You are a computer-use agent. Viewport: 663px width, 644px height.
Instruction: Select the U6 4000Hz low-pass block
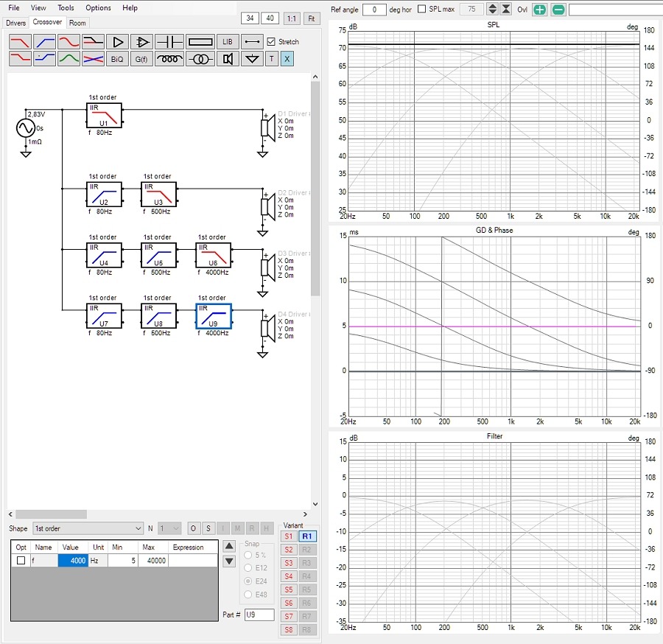[214, 255]
